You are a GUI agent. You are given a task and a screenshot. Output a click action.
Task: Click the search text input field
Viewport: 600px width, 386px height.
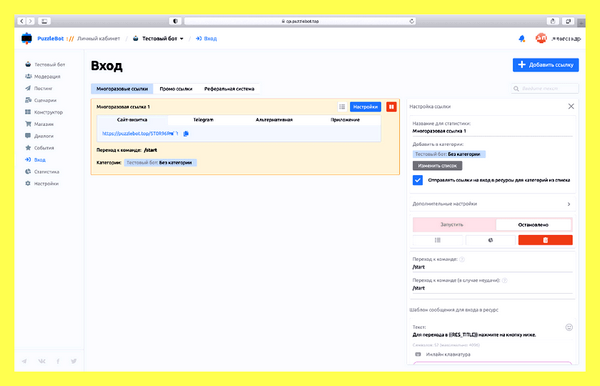[545, 88]
